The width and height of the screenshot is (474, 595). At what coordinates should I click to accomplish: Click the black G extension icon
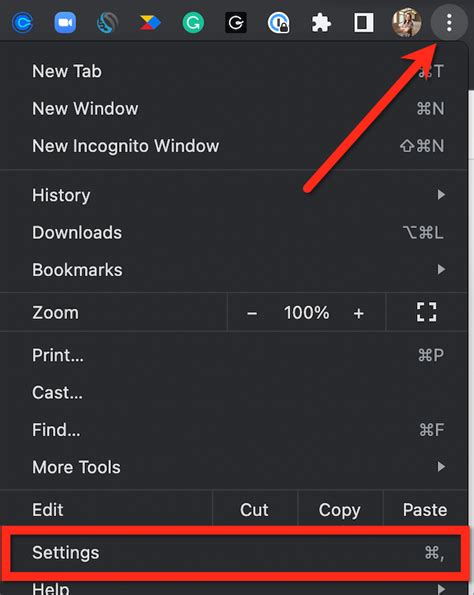pyautogui.click(x=236, y=22)
